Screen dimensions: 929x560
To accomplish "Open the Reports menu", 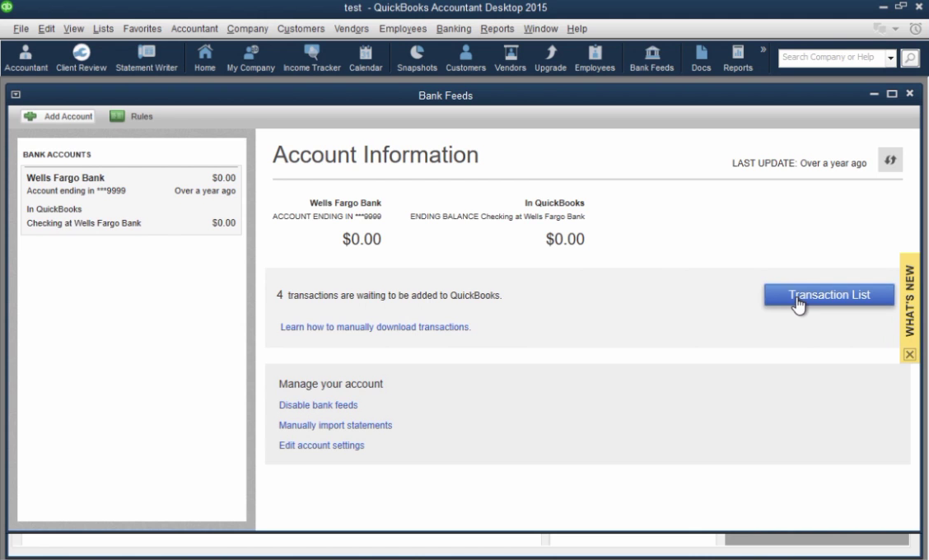I will coord(497,29).
